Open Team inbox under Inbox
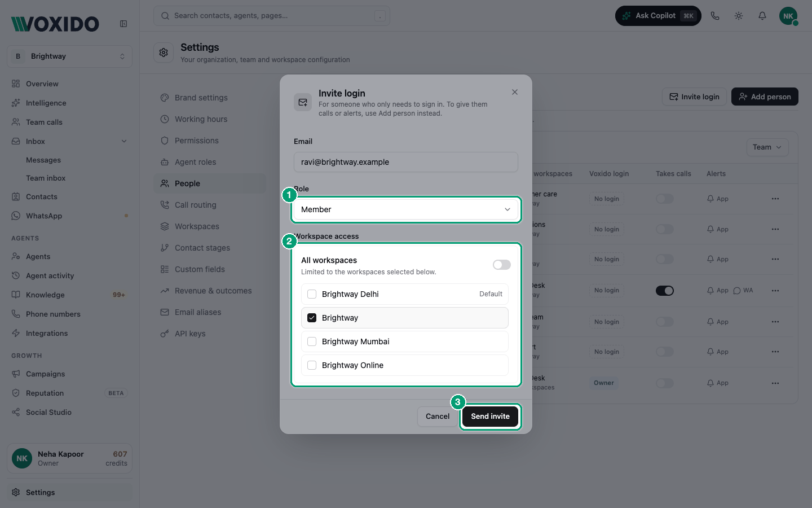The width and height of the screenshot is (812, 508). coord(46,178)
